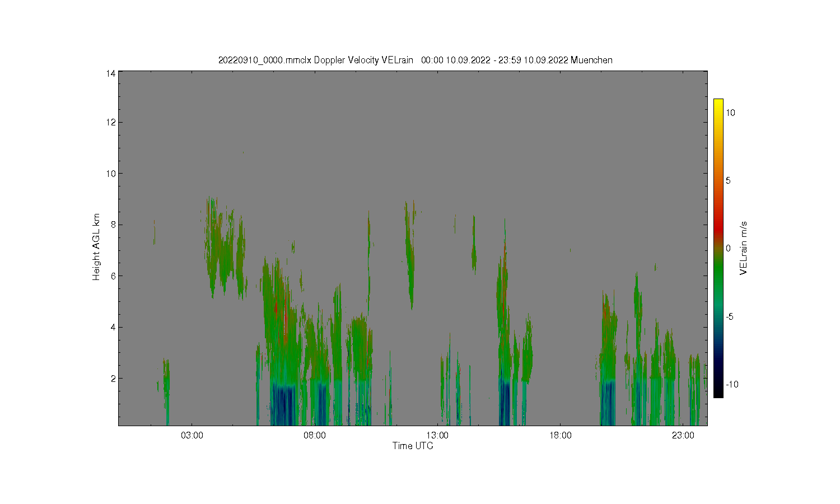
Task: Click the 08:00 time tick label
Action: point(315,435)
